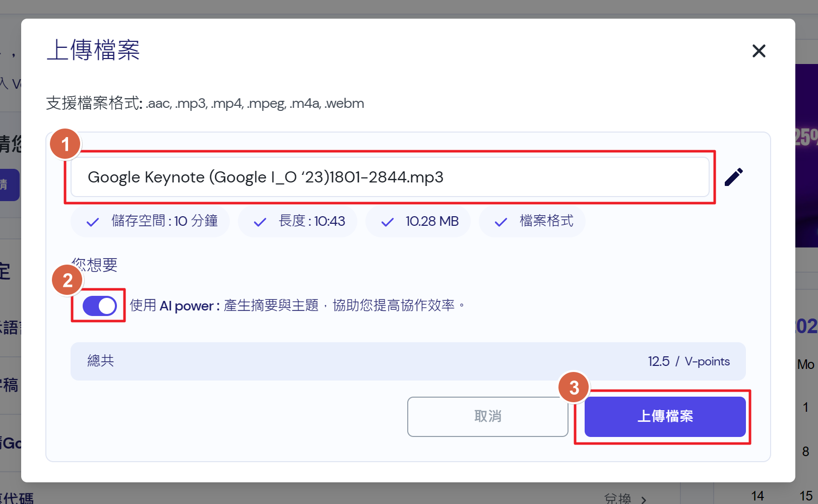This screenshot has height=504, width=818.
Task: Click the checkmark beside 檔案格式
Action: coord(500,222)
